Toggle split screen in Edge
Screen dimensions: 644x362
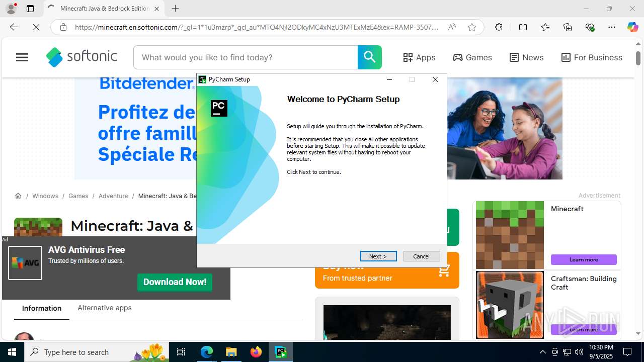pos(523,27)
